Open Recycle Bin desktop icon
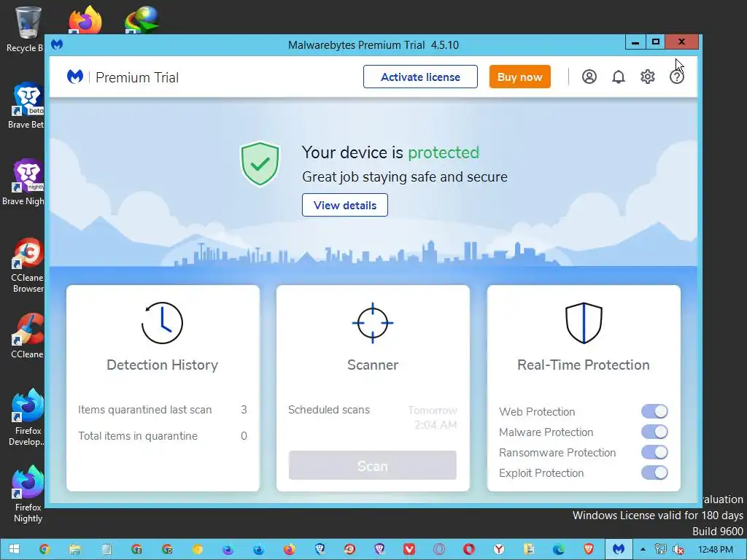The image size is (747, 560). (x=28, y=28)
